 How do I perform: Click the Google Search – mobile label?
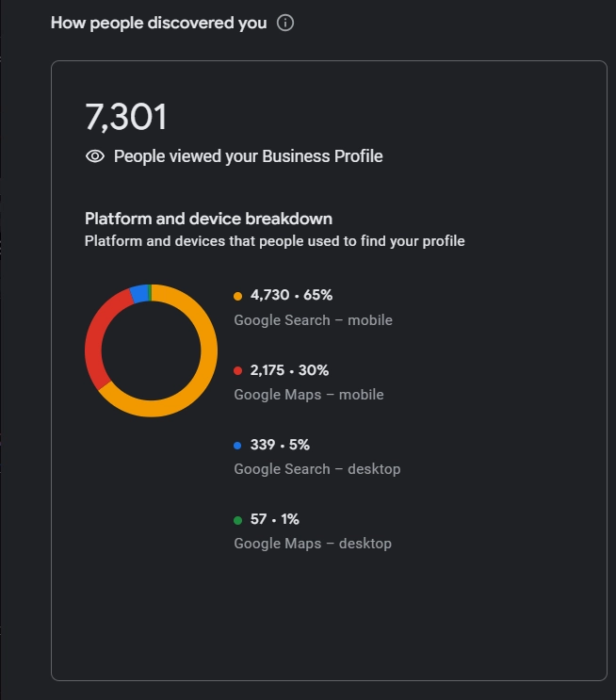click(x=313, y=320)
